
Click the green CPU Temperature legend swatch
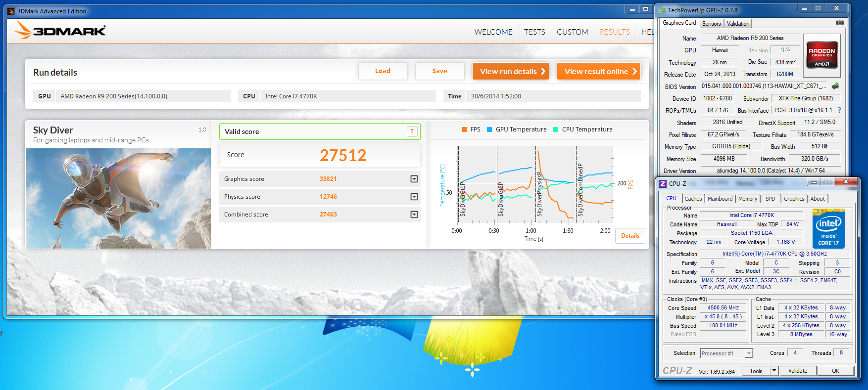[556, 130]
